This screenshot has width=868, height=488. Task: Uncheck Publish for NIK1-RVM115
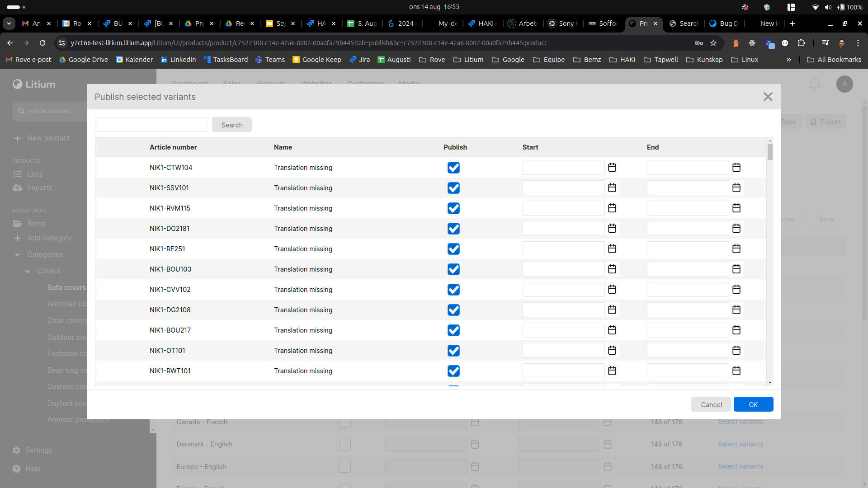point(453,208)
